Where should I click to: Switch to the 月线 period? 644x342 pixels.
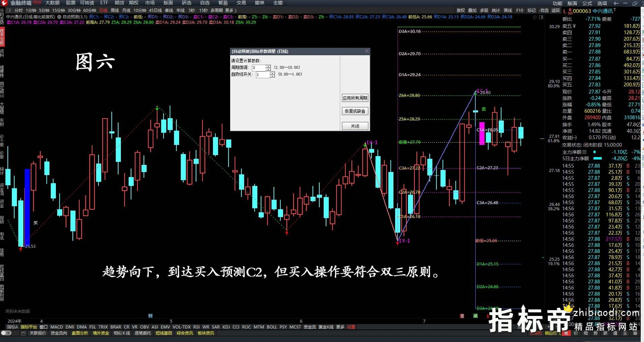pos(126,10)
